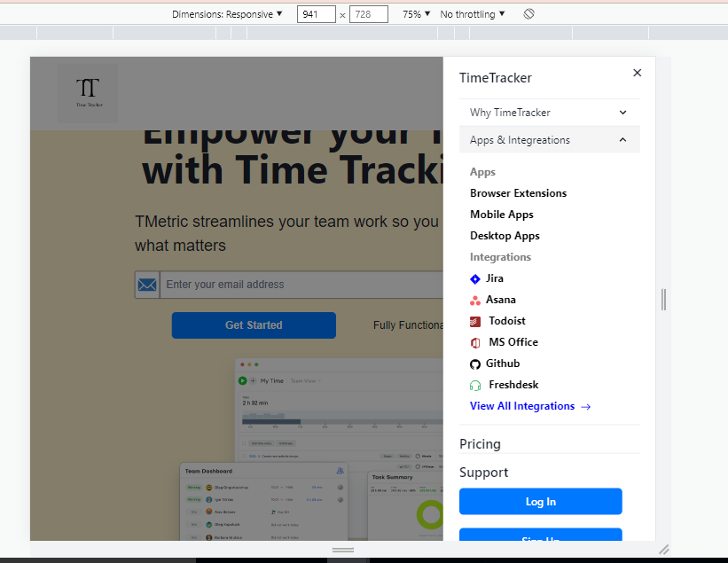Go to Pricing in side menu
The width and height of the screenshot is (728, 563).
click(480, 444)
